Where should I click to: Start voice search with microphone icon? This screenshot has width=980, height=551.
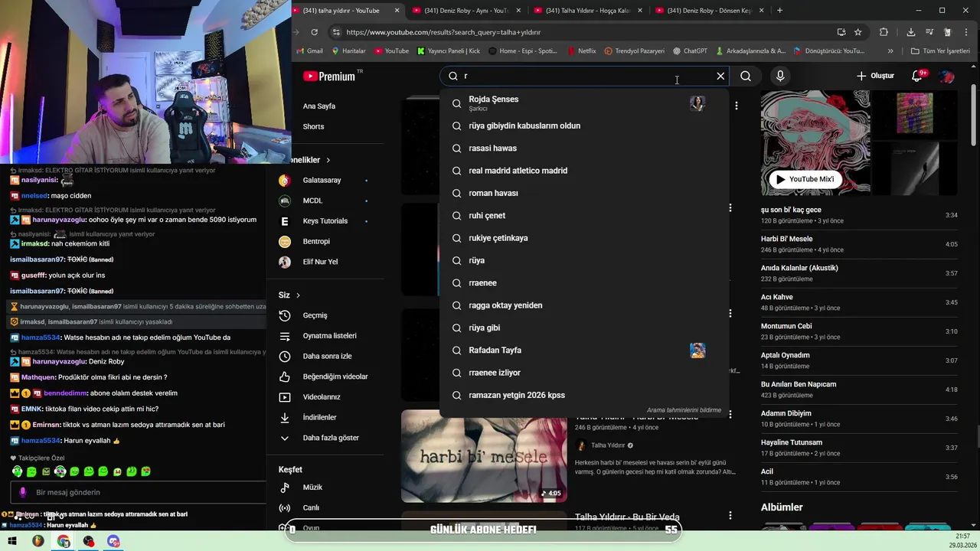780,76
